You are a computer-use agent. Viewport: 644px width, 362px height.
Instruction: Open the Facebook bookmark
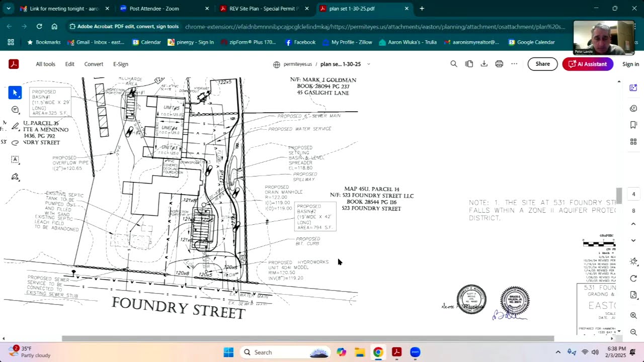click(300, 42)
